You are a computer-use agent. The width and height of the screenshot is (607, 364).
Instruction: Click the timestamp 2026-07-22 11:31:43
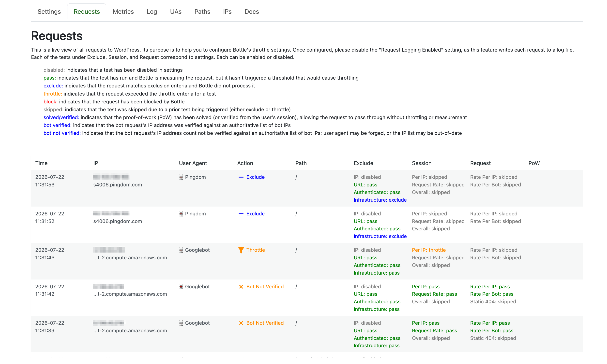click(x=50, y=254)
